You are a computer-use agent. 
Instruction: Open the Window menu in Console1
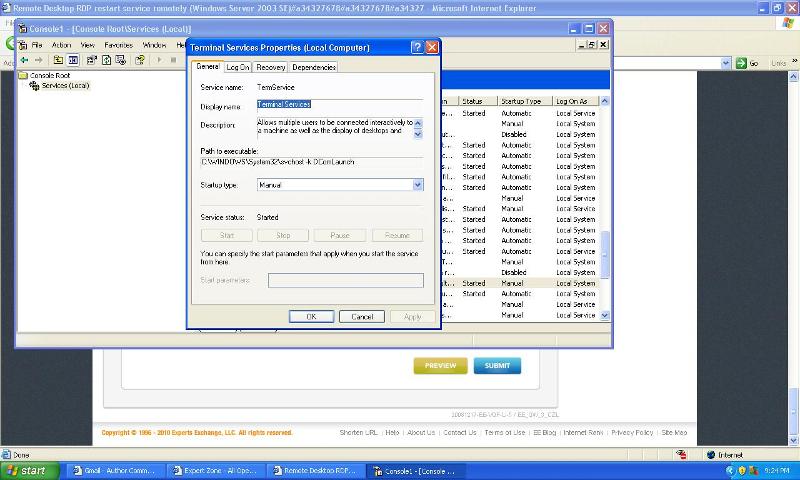[x=154, y=45]
